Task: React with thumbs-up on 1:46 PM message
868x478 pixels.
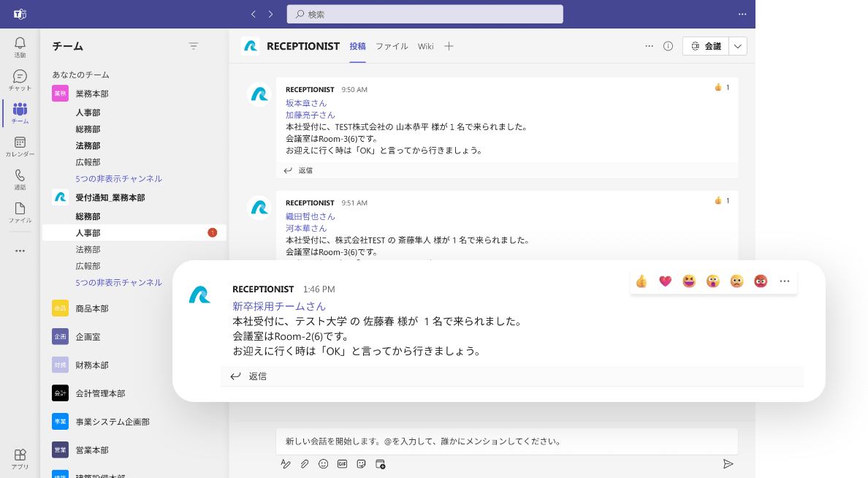Action: tap(642, 281)
